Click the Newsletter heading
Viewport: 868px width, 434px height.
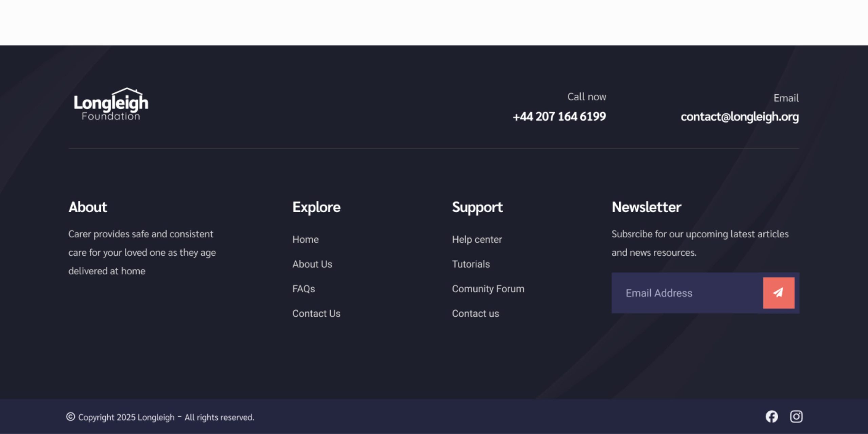(646, 207)
